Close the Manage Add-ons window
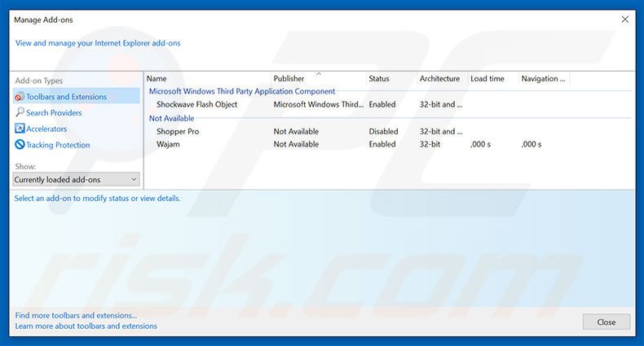This screenshot has height=346, width=644. point(606,322)
